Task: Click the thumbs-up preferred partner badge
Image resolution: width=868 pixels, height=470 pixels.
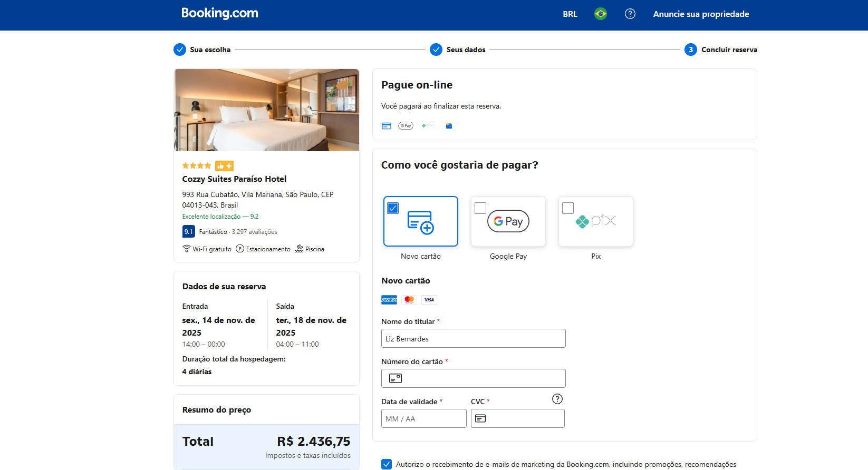Action: pos(224,166)
